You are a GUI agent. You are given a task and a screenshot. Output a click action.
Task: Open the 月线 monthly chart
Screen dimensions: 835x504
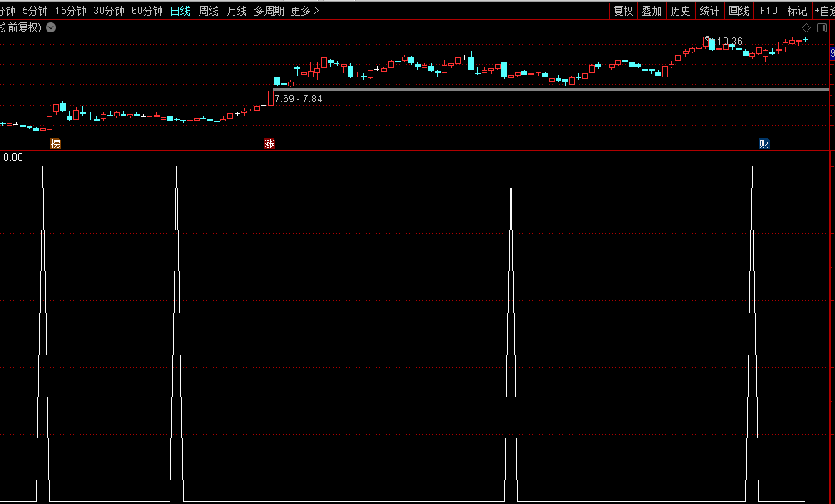pos(237,11)
